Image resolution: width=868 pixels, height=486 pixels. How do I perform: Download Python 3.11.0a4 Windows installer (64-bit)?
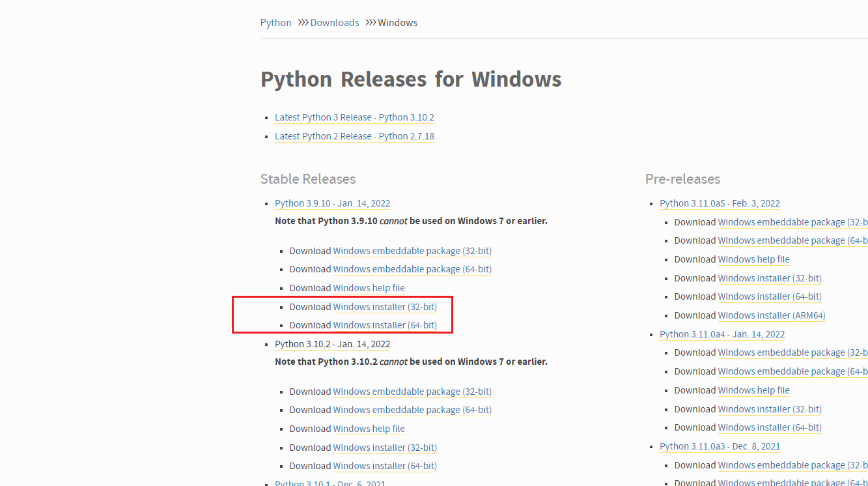[770, 427]
